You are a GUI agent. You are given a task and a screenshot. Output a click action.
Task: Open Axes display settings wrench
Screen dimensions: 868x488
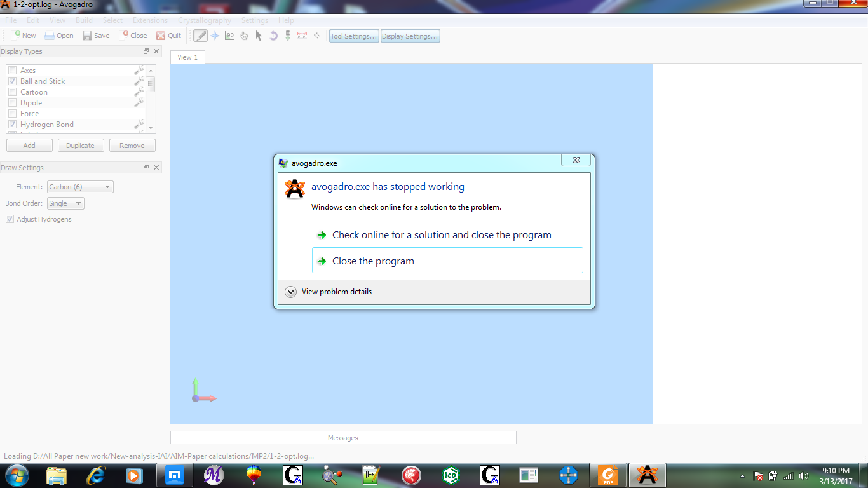point(139,70)
